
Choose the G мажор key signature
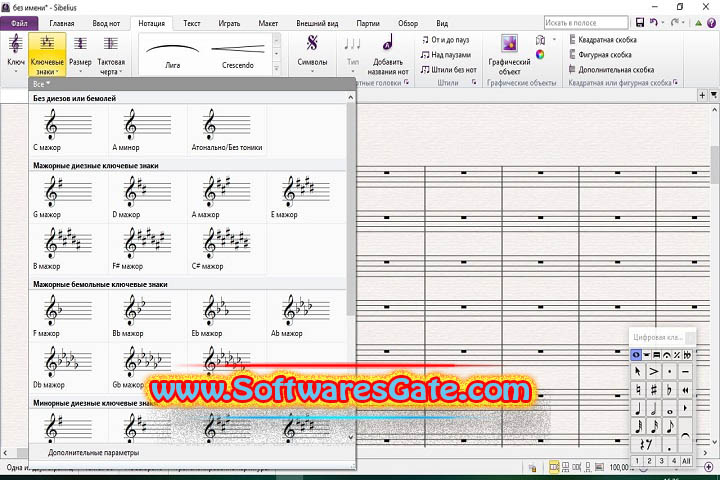point(68,198)
